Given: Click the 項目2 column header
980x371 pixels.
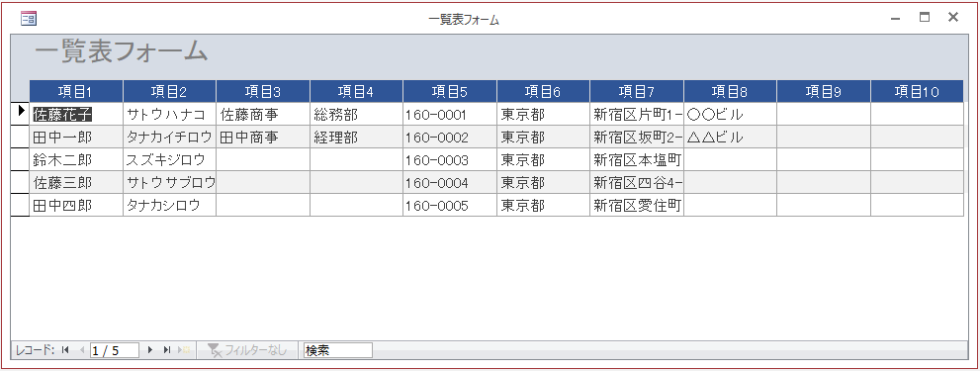Looking at the screenshot, I should click(x=169, y=91).
